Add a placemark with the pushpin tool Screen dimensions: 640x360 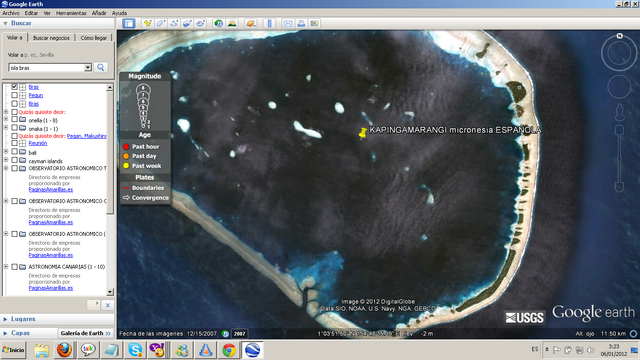pyautogui.click(x=147, y=23)
